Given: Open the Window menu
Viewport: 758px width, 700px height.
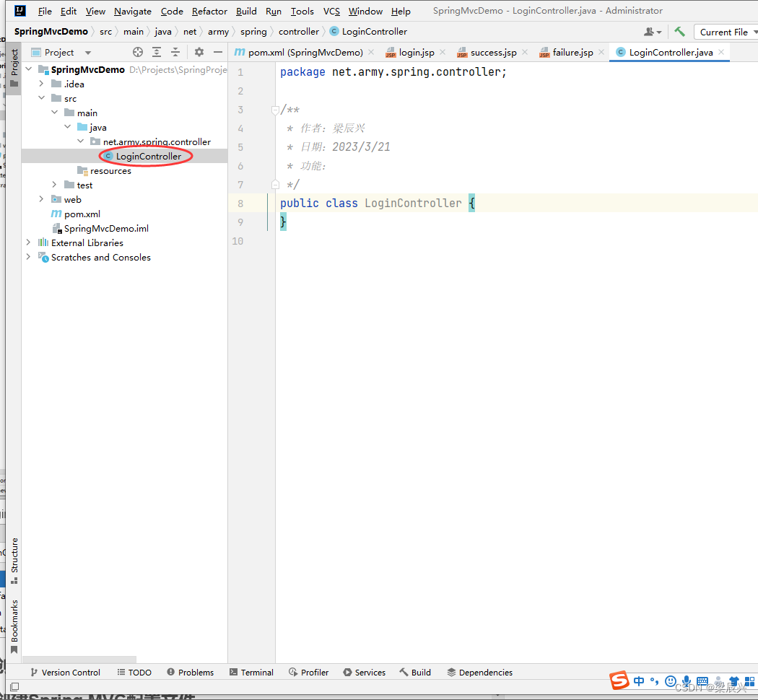Looking at the screenshot, I should tap(365, 11).
